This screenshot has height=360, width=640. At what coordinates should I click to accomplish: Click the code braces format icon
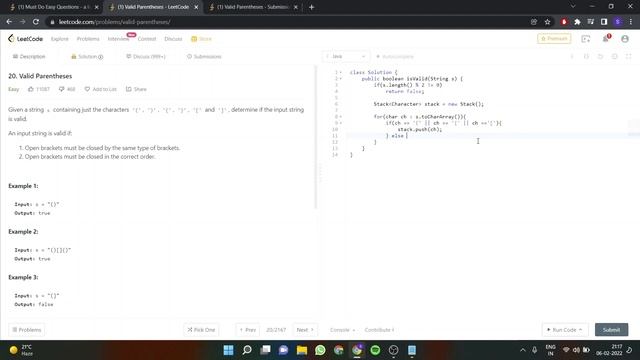586,56
